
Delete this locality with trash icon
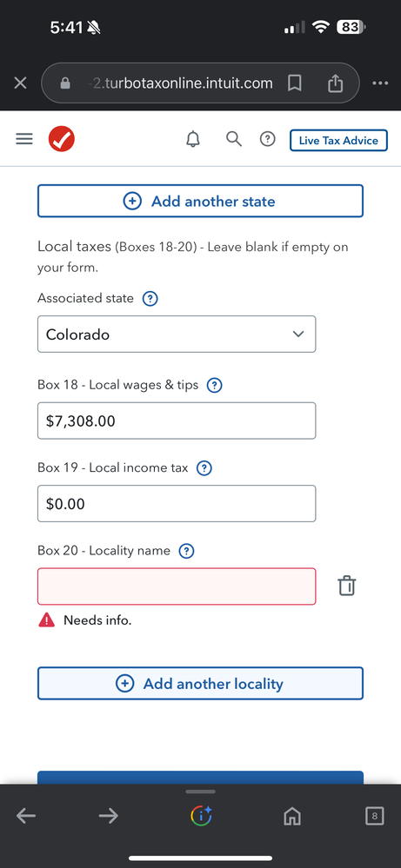tap(347, 586)
